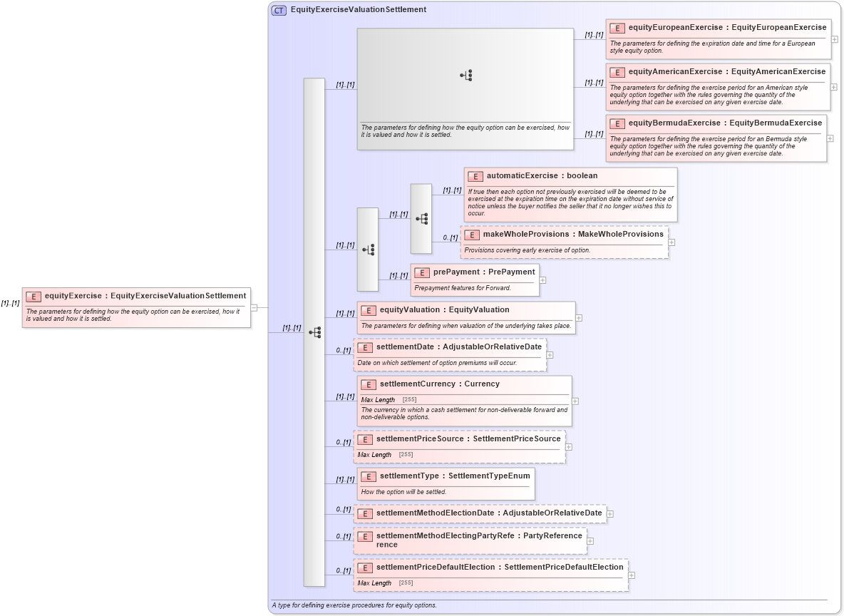Click the E icon of equityBermudaExercise
The image size is (844, 616).
(617, 124)
